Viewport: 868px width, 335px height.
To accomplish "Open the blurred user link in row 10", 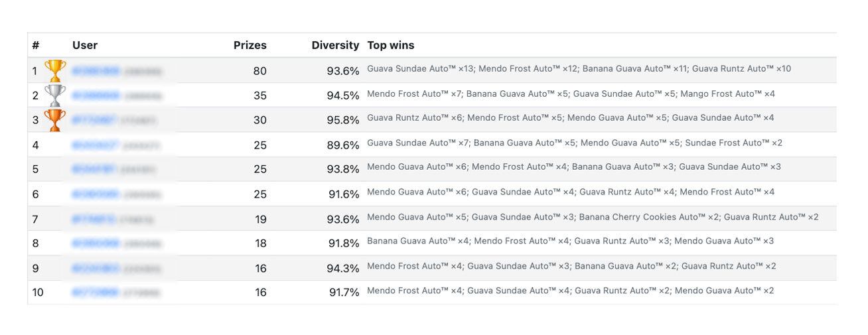I will [96, 292].
